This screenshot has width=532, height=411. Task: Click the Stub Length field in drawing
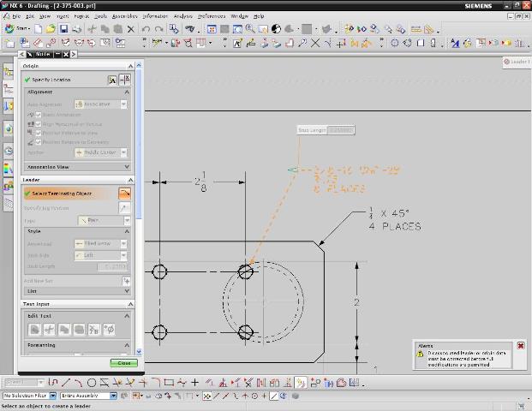[340, 130]
